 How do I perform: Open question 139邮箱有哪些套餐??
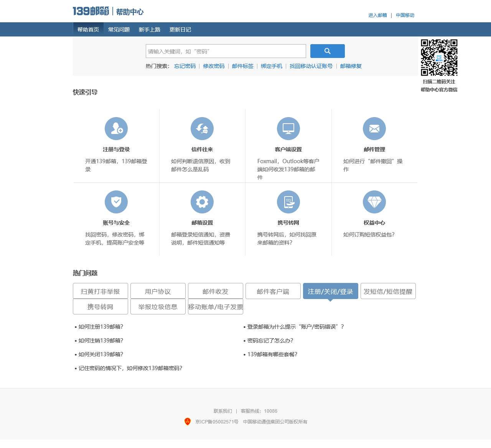pos(272,354)
